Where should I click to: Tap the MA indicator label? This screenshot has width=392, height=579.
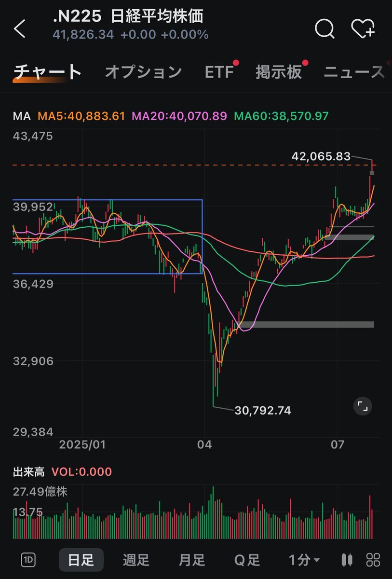pyautogui.click(x=21, y=116)
